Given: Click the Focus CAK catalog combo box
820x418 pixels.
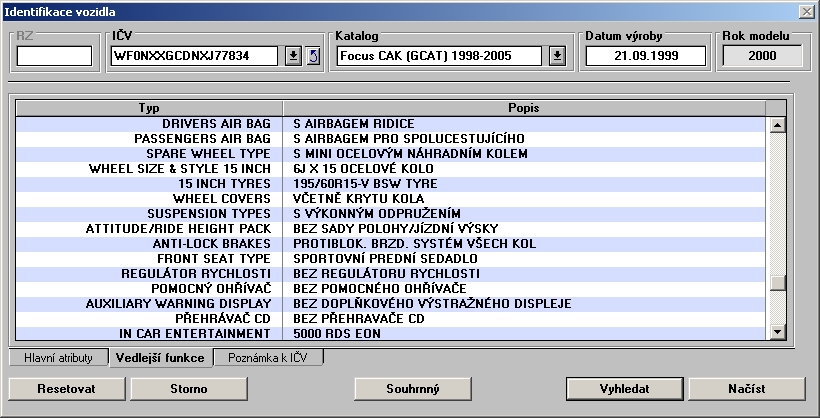Looking at the screenshot, I should pos(440,55).
